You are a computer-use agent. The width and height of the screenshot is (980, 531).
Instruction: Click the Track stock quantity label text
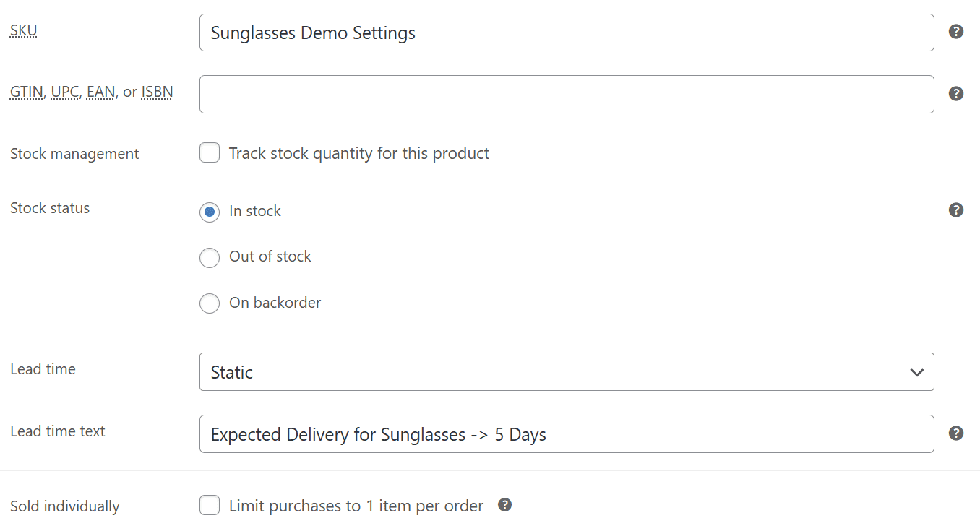[x=359, y=153]
